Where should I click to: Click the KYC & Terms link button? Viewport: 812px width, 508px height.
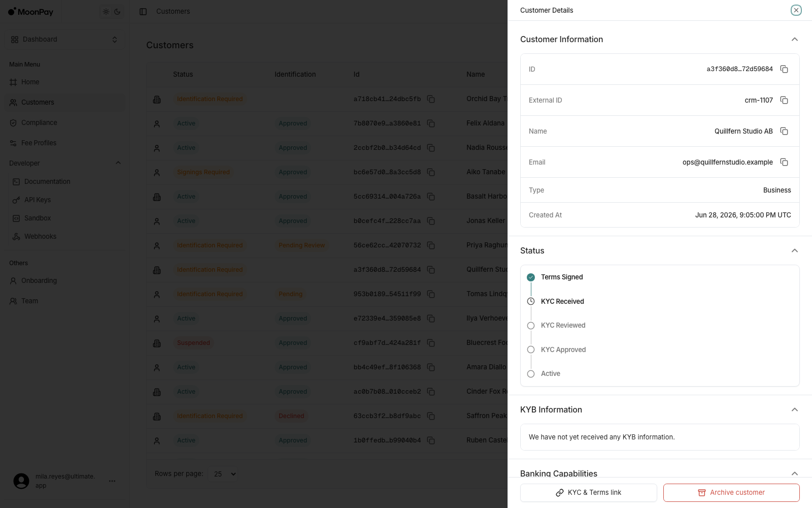coord(589,493)
